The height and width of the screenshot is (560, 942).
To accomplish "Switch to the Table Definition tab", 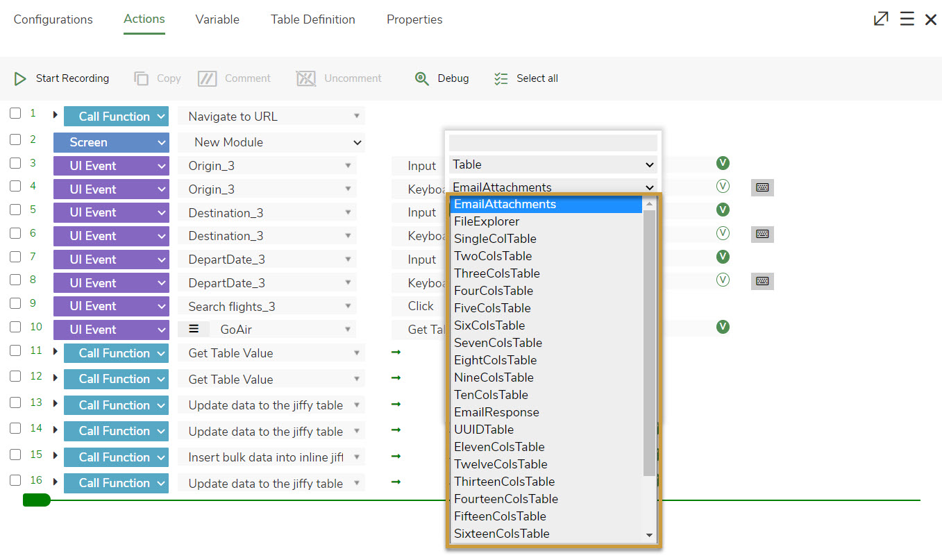I will [x=312, y=19].
